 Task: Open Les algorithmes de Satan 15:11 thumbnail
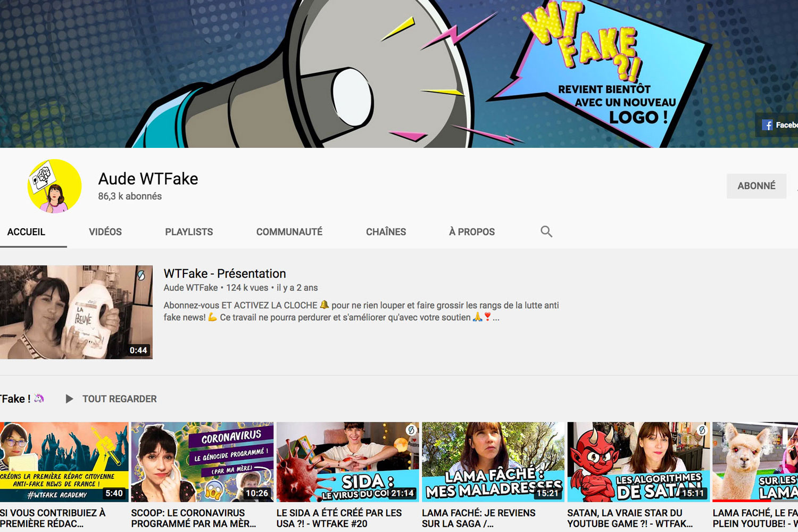pyautogui.click(x=638, y=462)
